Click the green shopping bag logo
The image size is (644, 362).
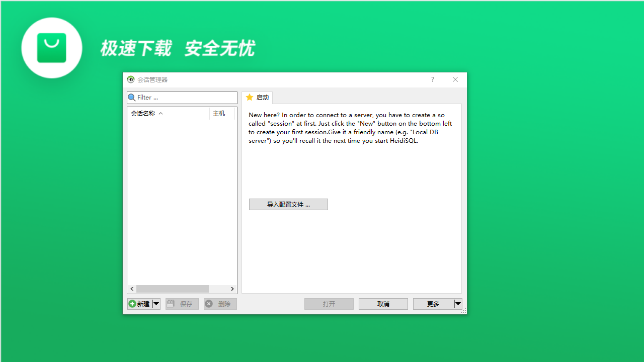(51, 47)
